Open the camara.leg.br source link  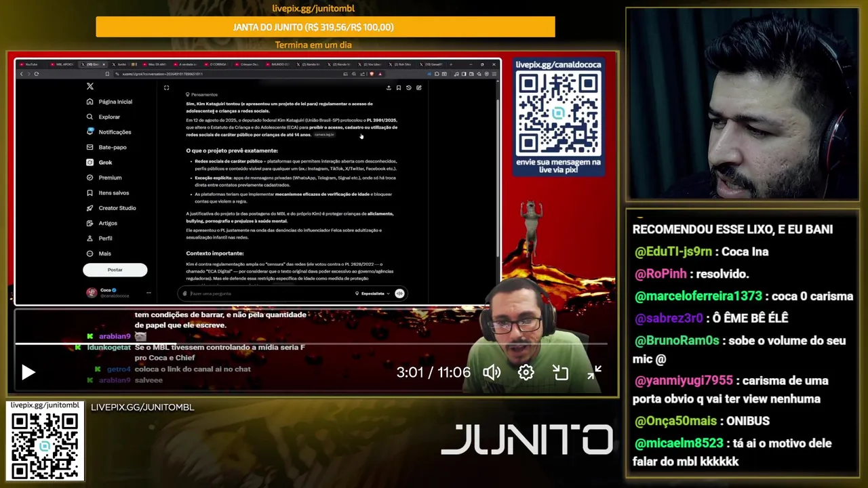tap(324, 135)
